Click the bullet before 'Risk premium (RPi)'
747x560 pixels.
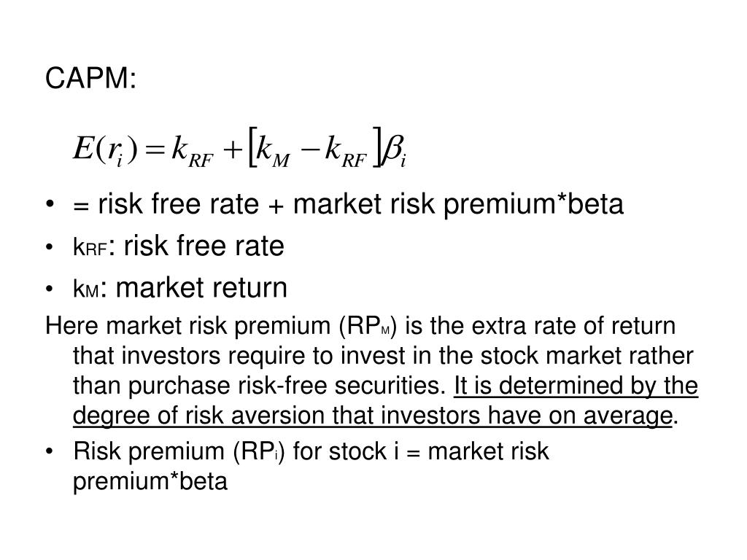(x=50, y=451)
